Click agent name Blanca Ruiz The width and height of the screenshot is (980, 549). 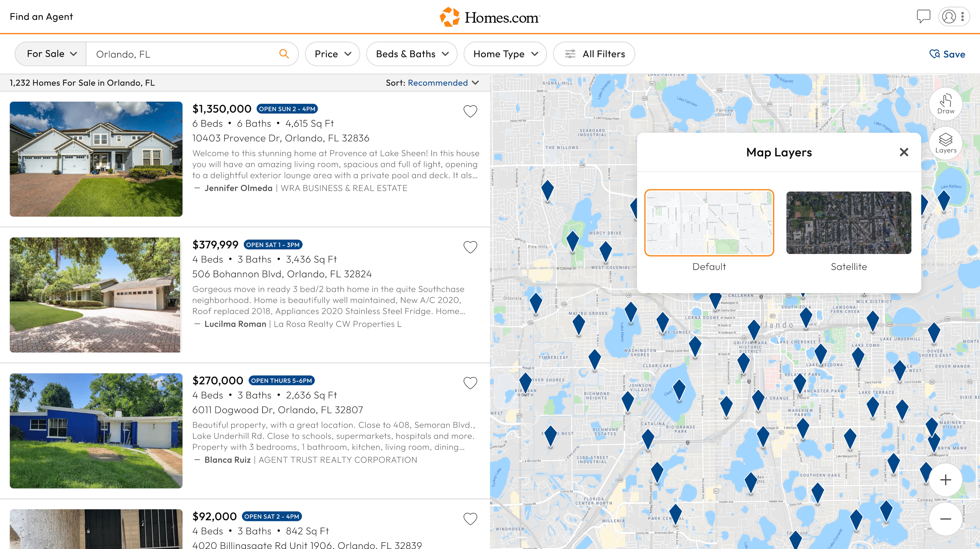228,460
